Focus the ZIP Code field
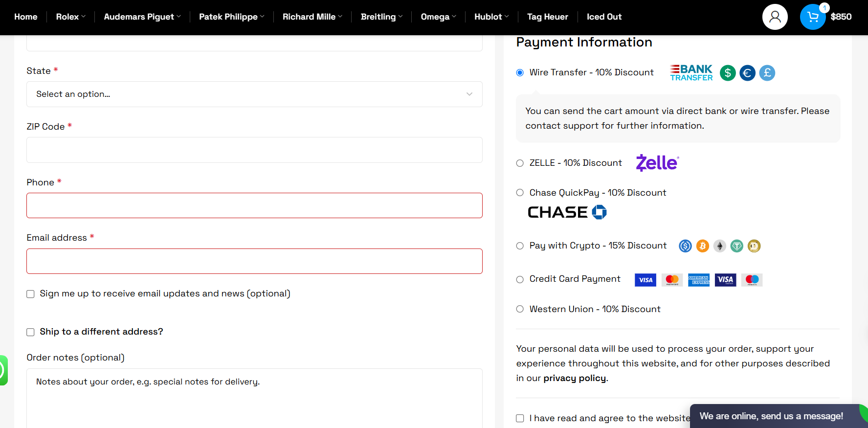The width and height of the screenshot is (868, 428). [254, 150]
